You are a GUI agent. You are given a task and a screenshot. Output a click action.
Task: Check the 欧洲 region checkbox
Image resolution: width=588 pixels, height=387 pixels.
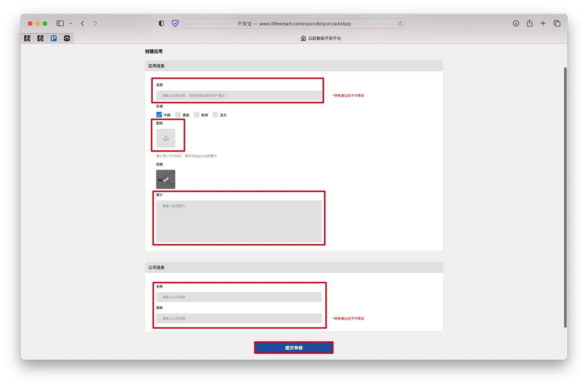point(197,115)
